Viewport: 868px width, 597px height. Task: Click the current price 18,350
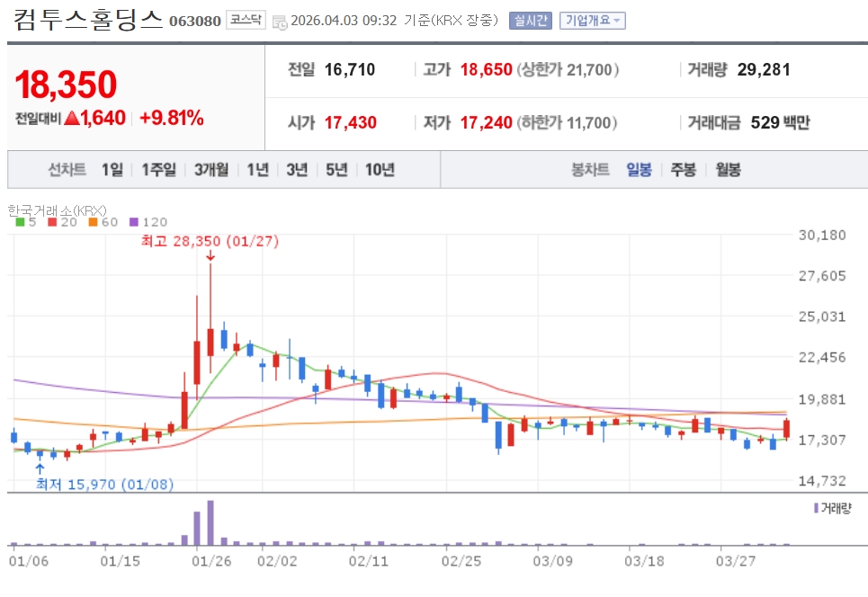[66, 85]
